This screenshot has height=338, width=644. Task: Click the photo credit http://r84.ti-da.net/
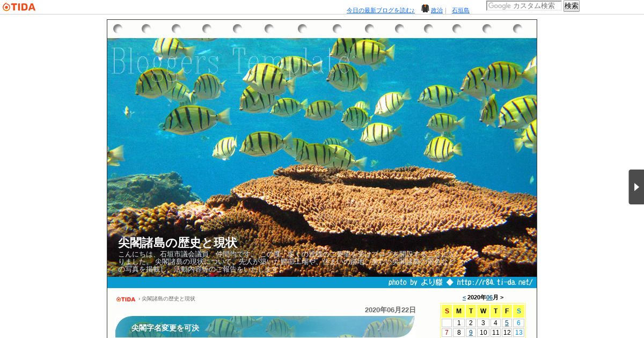click(x=495, y=282)
